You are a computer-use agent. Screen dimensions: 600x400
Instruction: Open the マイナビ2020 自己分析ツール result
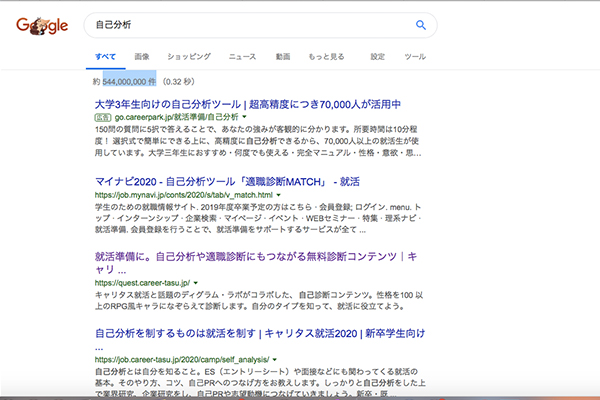pyautogui.click(x=227, y=181)
